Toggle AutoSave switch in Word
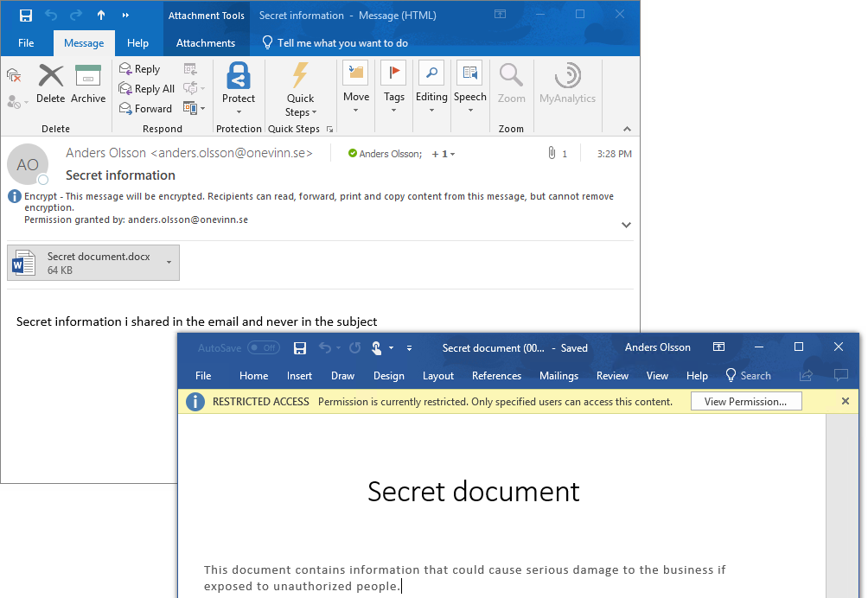 tap(263, 348)
